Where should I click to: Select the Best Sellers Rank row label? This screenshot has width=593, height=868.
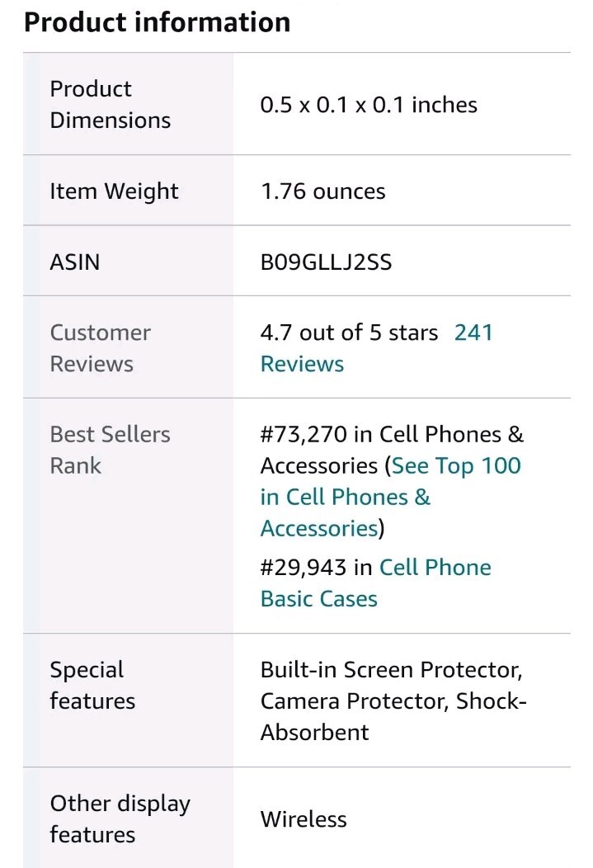coord(110,450)
